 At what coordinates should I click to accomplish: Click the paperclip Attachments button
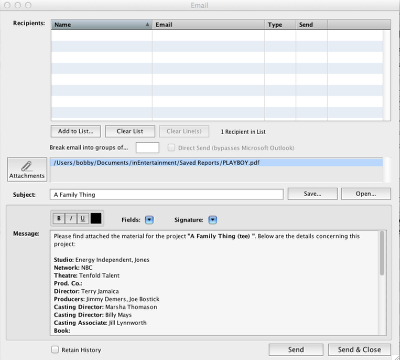coord(27,169)
